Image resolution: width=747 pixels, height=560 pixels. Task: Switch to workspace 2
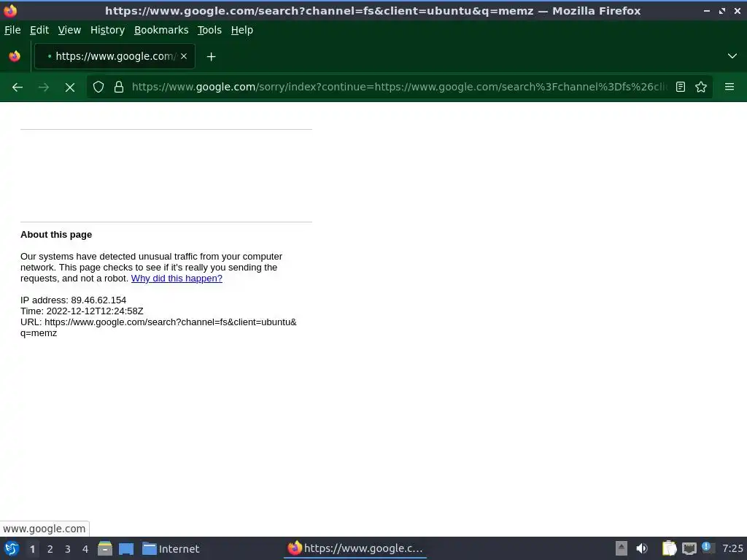(x=50, y=549)
